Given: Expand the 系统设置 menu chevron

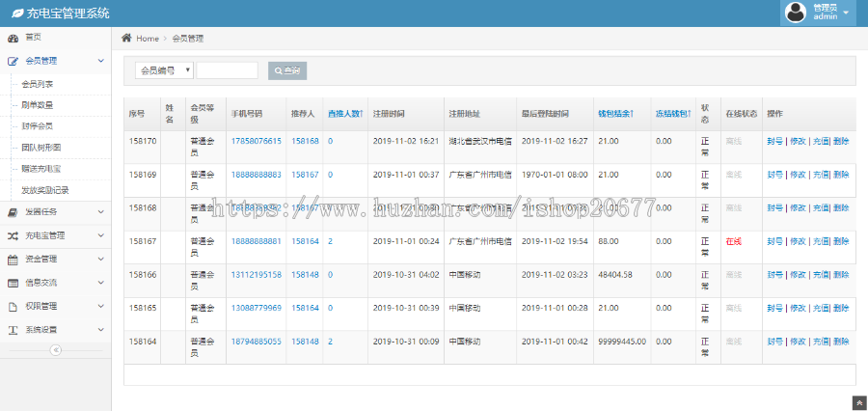Looking at the screenshot, I should pyautogui.click(x=100, y=330).
